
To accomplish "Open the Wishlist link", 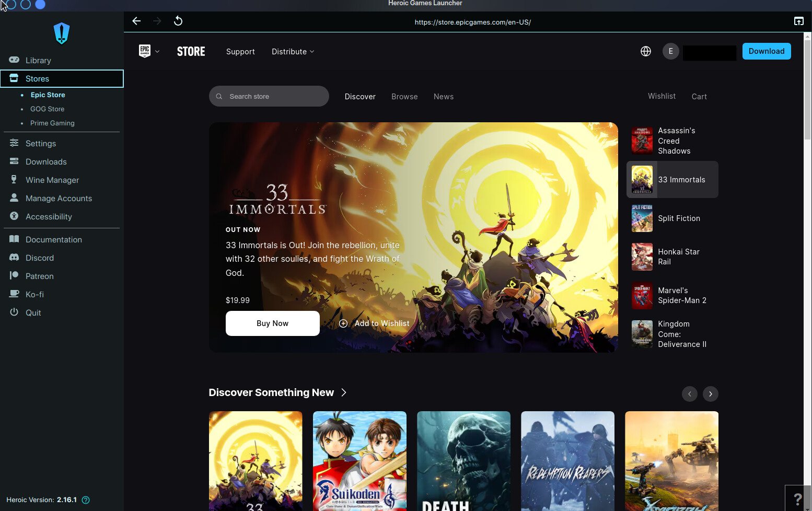I will (x=662, y=96).
